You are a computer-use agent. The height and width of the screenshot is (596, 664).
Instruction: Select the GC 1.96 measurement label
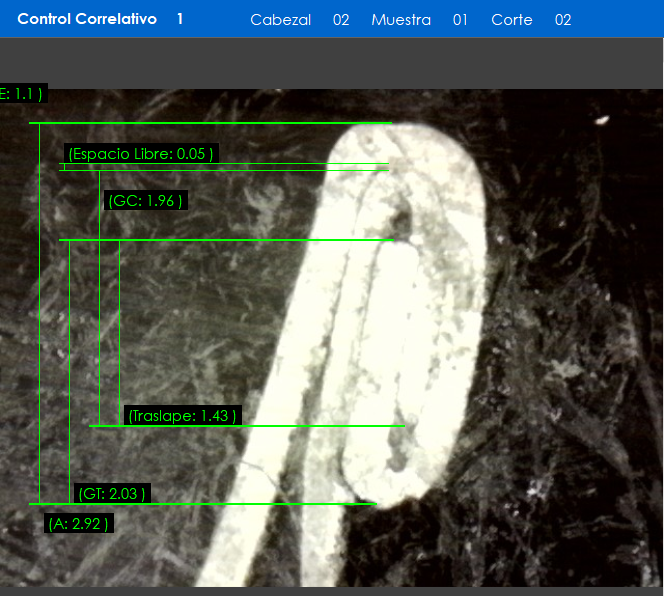(145, 201)
